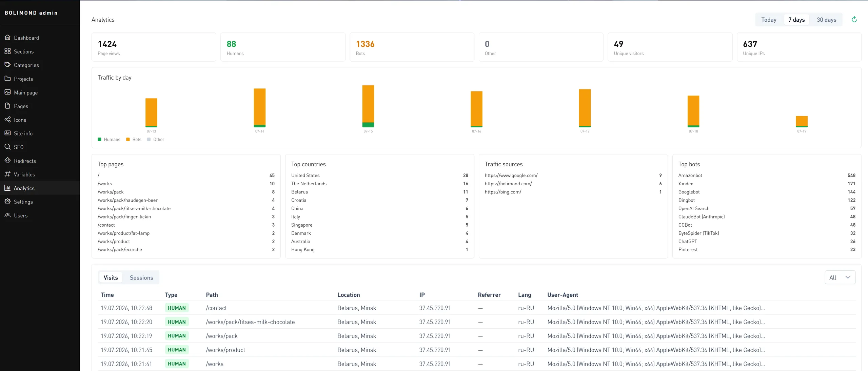Click the Pages document icon
868x371 pixels.
7,106
